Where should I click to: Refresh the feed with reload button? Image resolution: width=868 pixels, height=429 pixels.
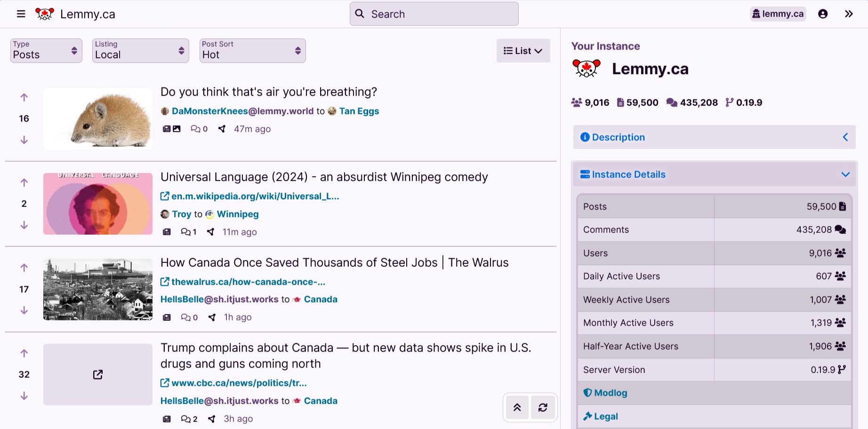(x=543, y=407)
